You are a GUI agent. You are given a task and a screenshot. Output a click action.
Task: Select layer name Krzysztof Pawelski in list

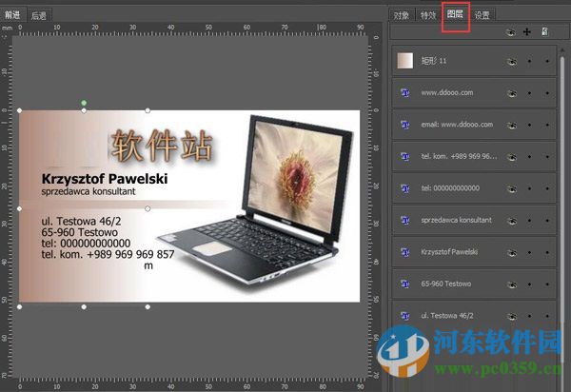pyautogui.click(x=449, y=252)
